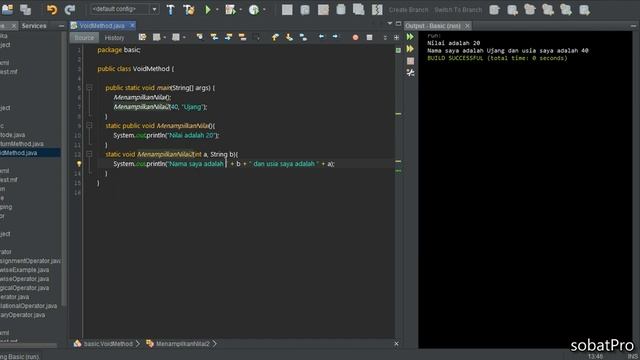Select the VoidMethod.java editor tab

pos(101,26)
